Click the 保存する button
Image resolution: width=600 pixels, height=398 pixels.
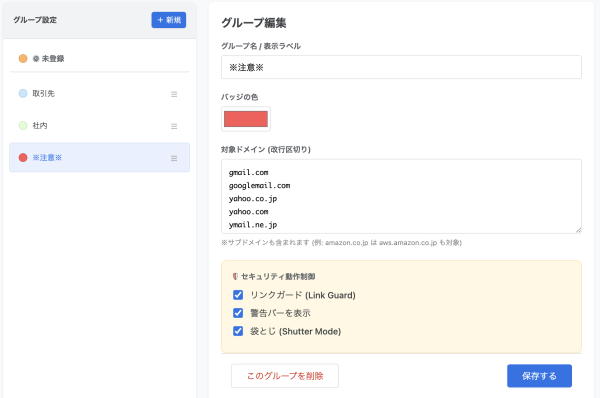(x=539, y=376)
